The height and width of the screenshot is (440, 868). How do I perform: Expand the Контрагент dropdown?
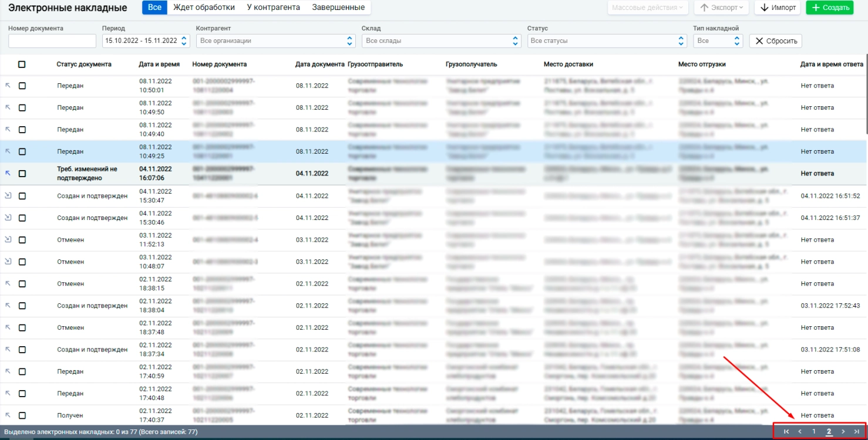coord(276,40)
